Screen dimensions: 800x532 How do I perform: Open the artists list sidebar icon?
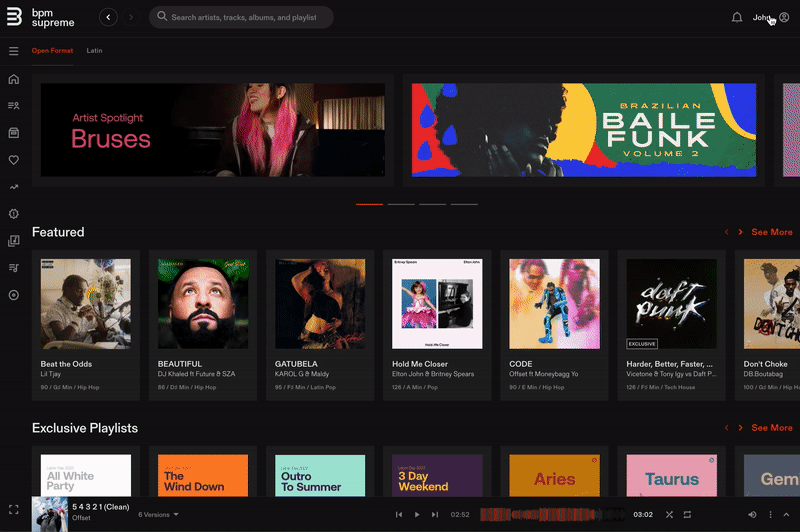pos(14,106)
